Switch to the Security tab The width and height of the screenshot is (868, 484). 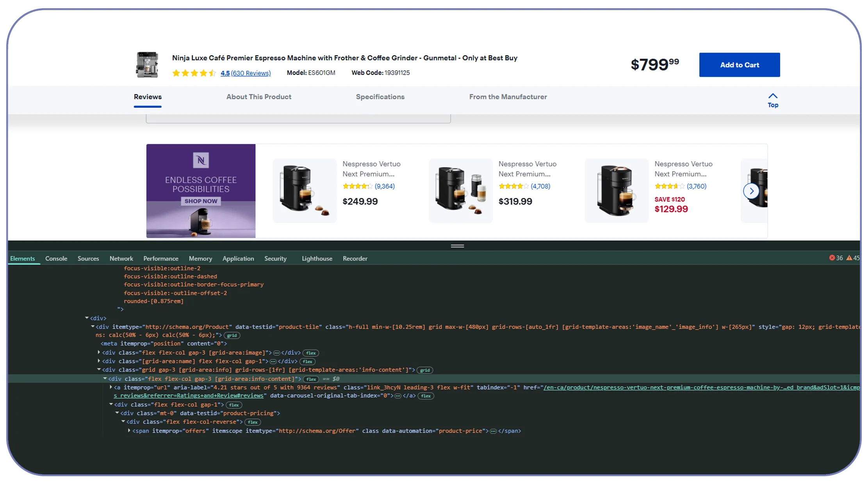[x=275, y=258]
